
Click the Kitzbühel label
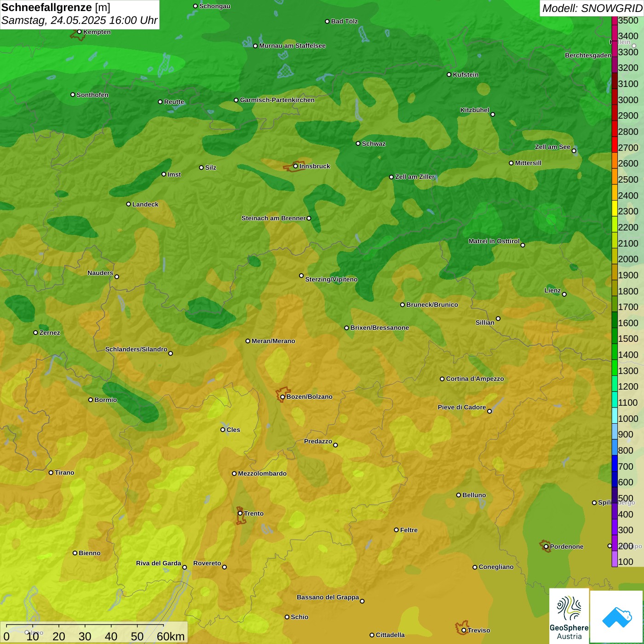475,110
